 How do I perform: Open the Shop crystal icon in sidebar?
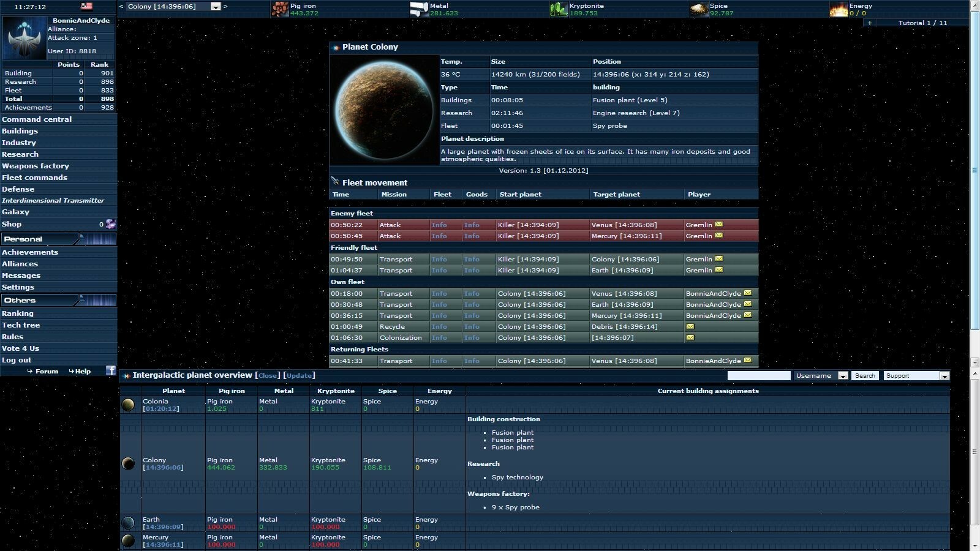point(110,224)
